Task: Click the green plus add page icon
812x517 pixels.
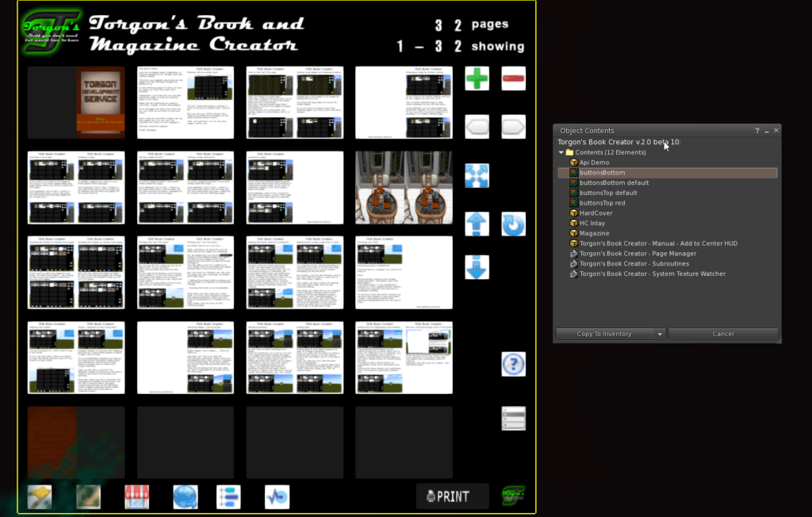Action: pos(477,79)
